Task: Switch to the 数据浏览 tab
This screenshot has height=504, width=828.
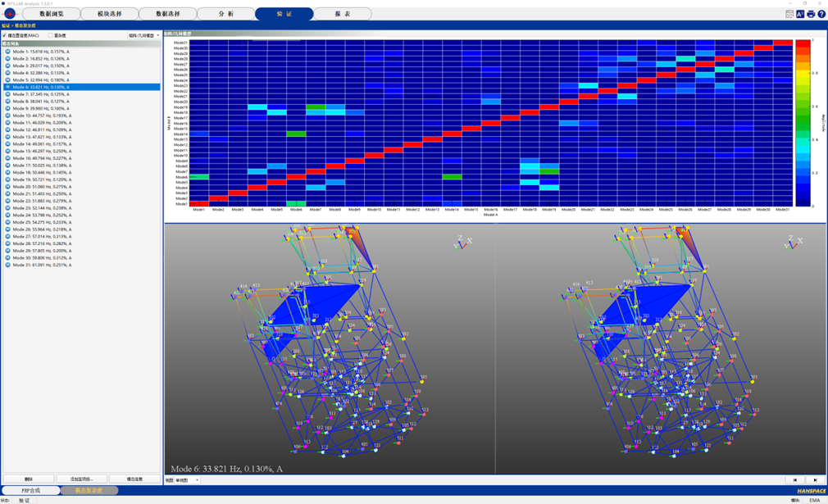Action: [x=52, y=14]
